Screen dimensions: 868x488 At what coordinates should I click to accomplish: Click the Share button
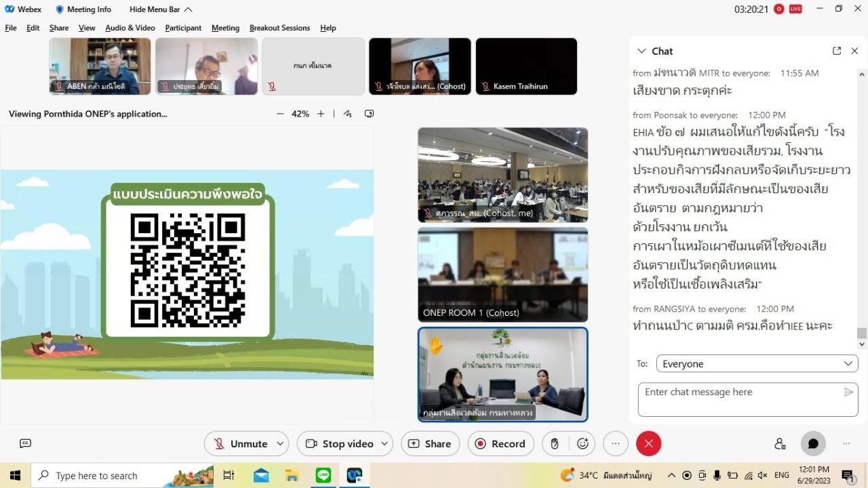(430, 444)
